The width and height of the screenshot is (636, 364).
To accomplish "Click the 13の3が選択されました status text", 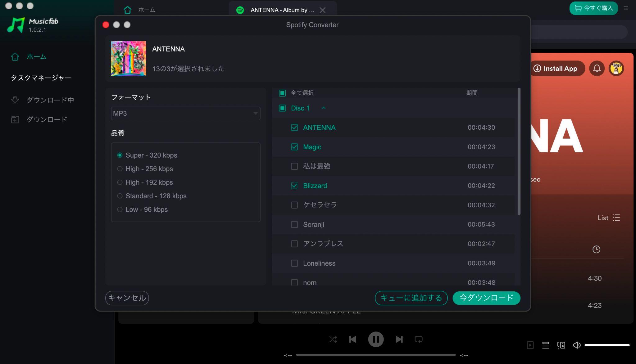I will pyautogui.click(x=188, y=69).
